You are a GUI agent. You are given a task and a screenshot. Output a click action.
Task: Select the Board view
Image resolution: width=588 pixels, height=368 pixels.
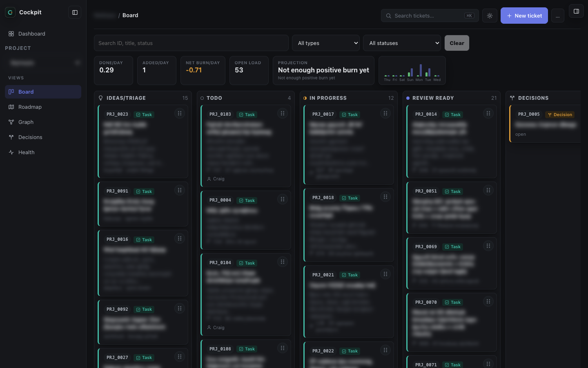[43, 92]
